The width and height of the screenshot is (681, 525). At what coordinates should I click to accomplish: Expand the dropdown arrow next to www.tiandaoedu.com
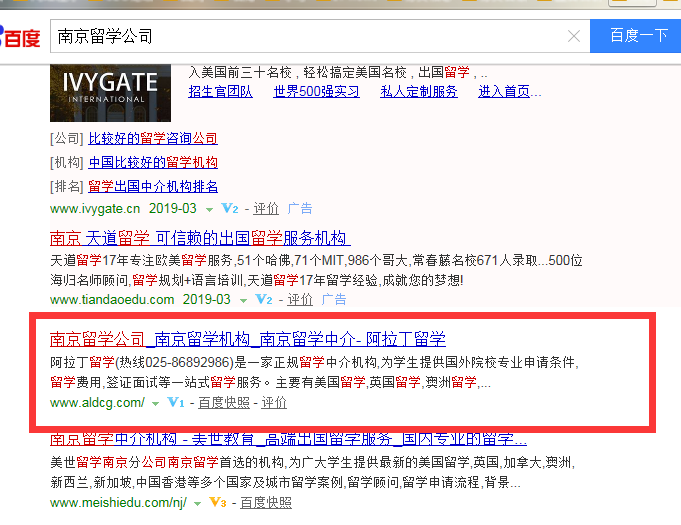(243, 299)
